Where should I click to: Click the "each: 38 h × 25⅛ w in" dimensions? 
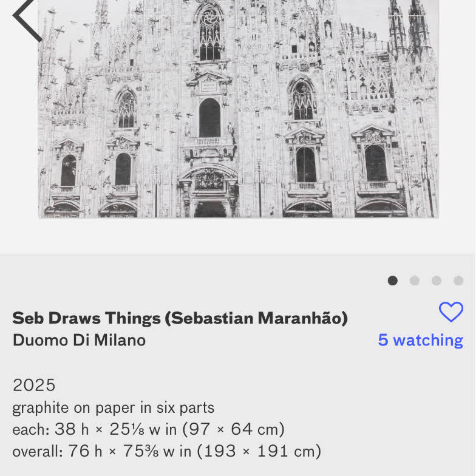(x=94, y=429)
